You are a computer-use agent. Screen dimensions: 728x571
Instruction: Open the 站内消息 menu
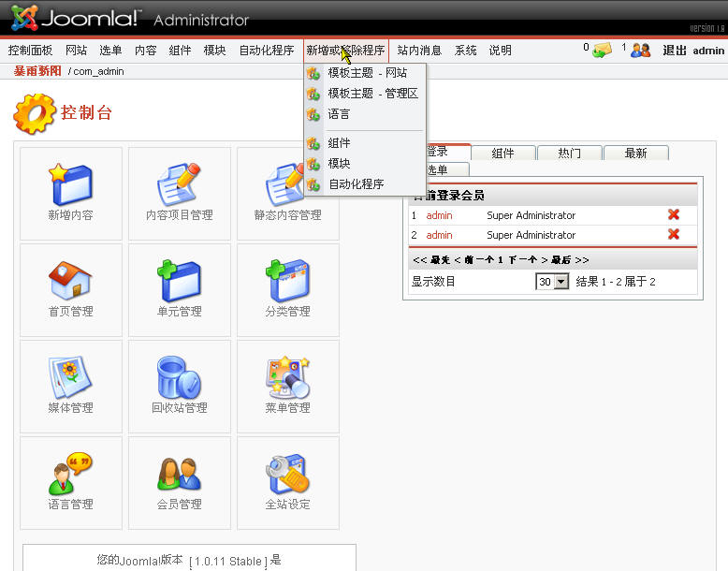coord(419,51)
